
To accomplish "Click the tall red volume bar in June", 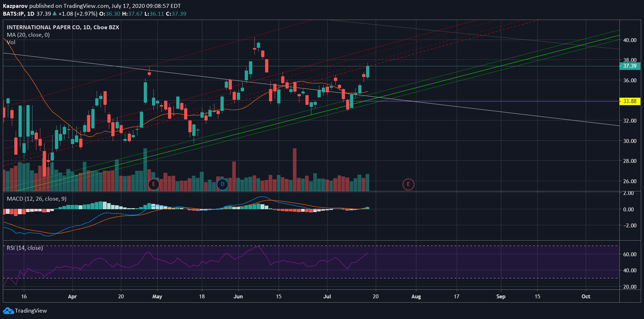I will coord(295,170).
